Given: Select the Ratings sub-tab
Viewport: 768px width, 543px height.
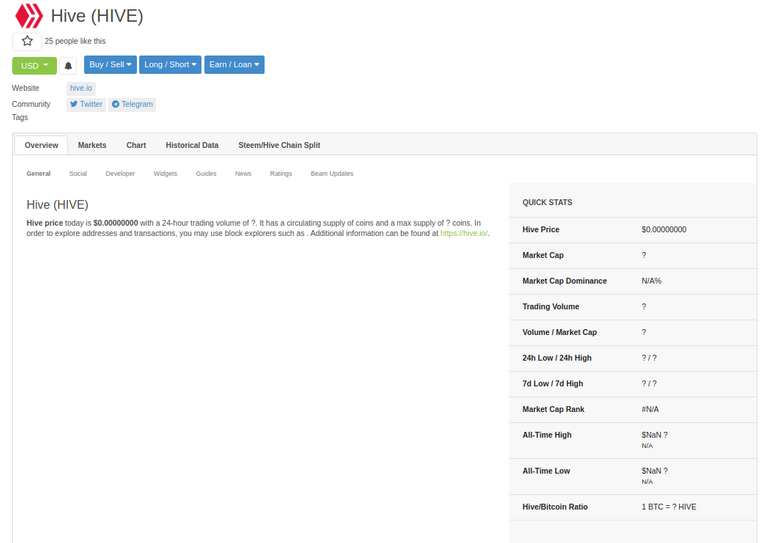Looking at the screenshot, I should pos(281,173).
